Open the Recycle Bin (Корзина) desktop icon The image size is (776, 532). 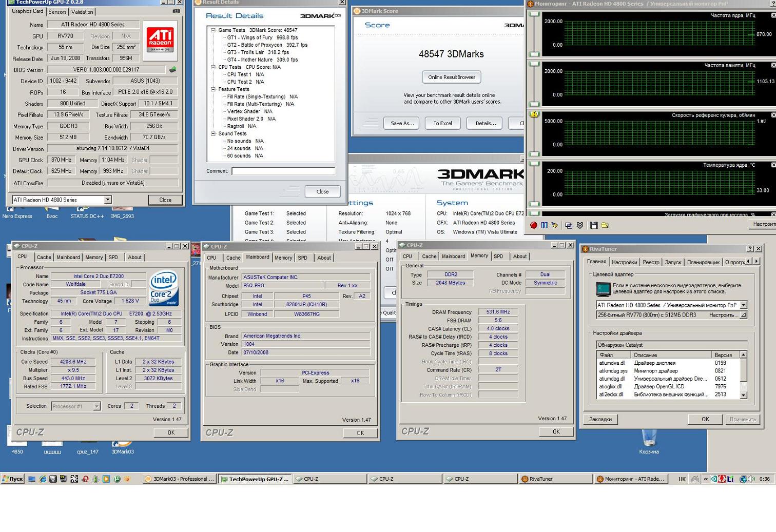pyautogui.click(x=649, y=438)
